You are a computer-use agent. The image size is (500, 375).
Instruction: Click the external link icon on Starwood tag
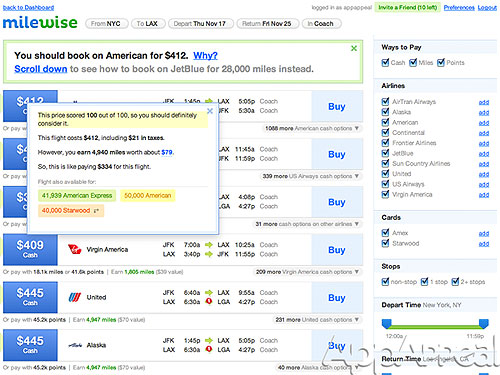[96, 211]
